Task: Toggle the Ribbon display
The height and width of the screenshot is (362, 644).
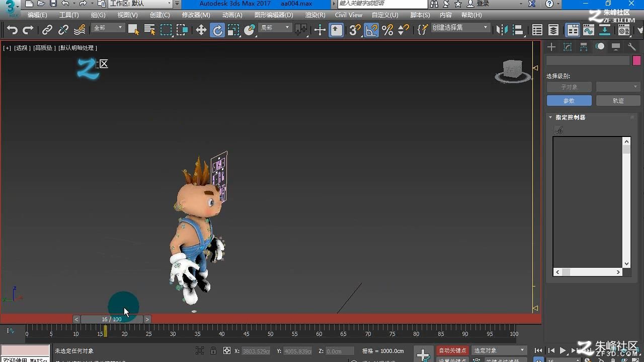Action: pyautogui.click(x=573, y=30)
